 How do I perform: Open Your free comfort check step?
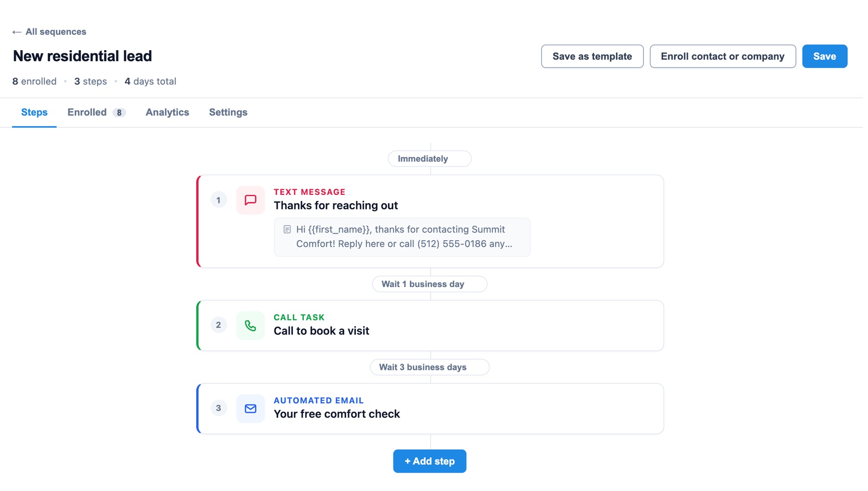430,409
